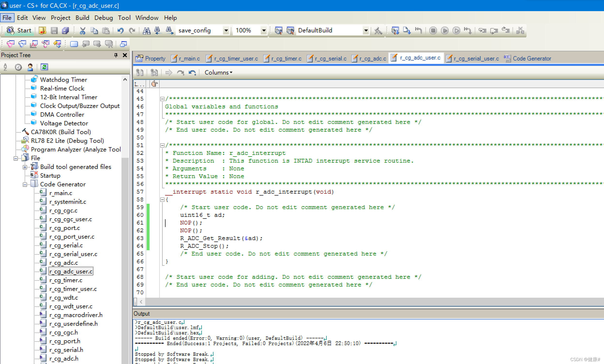This screenshot has width=604, height=364.
Task: Pin the Project Tree panel
Action: click(x=116, y=55)
